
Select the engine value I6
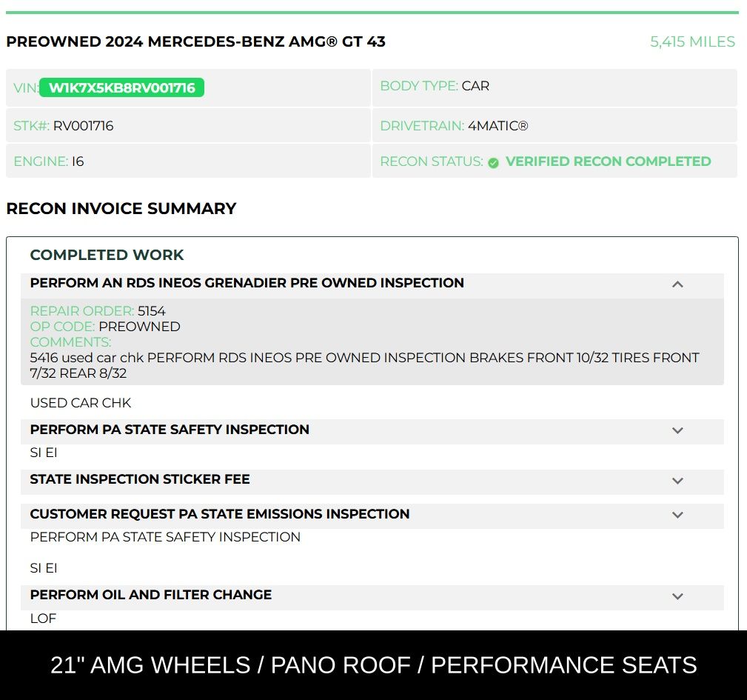[x=78, y=161]
